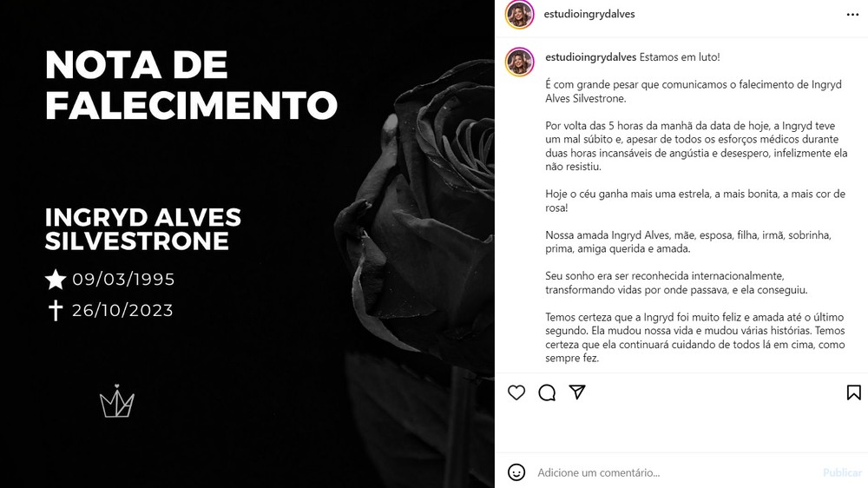Open header profile picture of estudioingrydalves
Image resolution: width=868 pixels, height=488 pixels.
point(519,15)
